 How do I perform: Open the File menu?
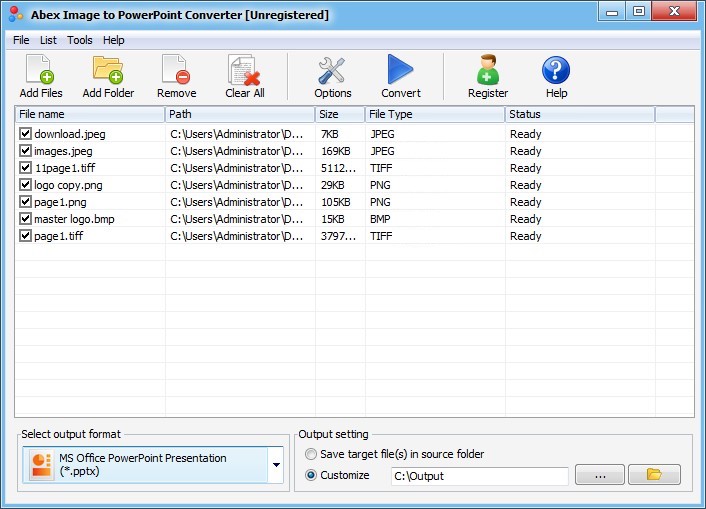pyautogui.click(x=21, y=40)
